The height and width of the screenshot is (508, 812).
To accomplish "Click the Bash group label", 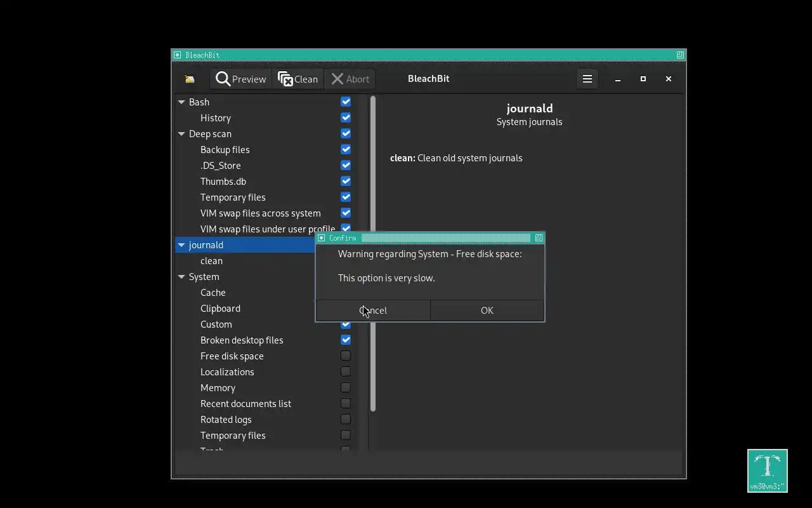I will tap(199, 102).
